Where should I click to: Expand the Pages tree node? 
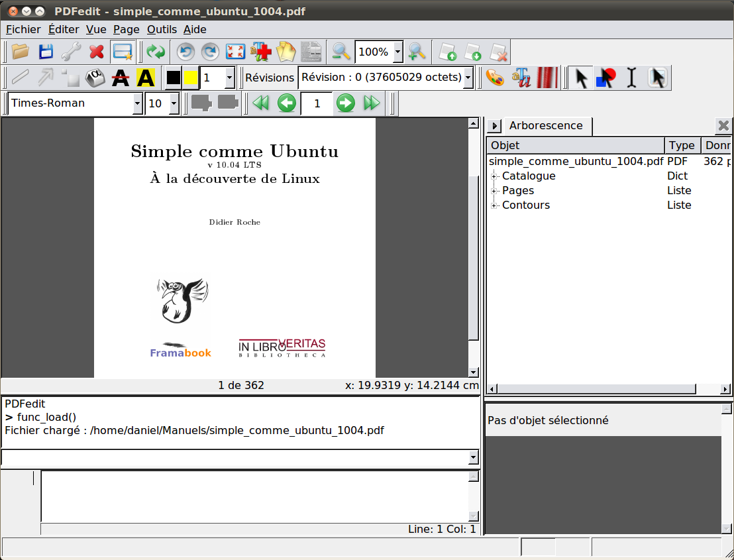tap(494, 191)
